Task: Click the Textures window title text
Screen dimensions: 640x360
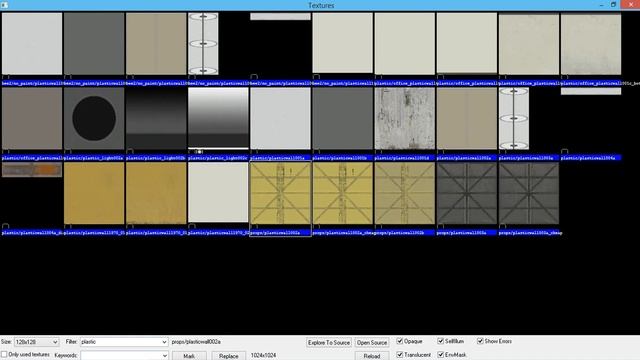Action: click(321, 5)
